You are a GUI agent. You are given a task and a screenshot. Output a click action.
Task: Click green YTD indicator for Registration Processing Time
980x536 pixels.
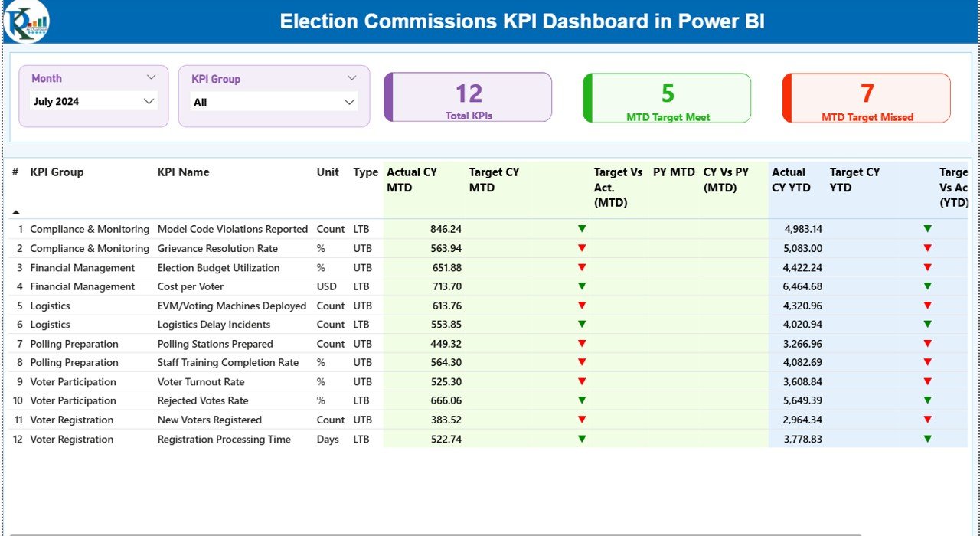[x=929, y=439]
